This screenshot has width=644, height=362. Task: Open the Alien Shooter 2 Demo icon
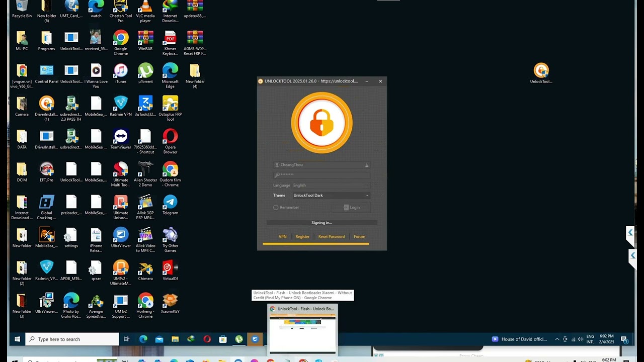click(145, 174)
